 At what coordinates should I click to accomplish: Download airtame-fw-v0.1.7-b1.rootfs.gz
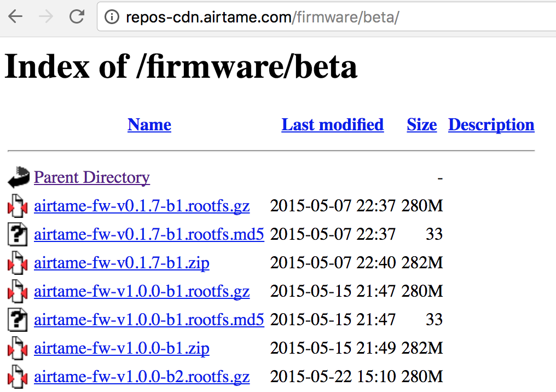(142, 206)
